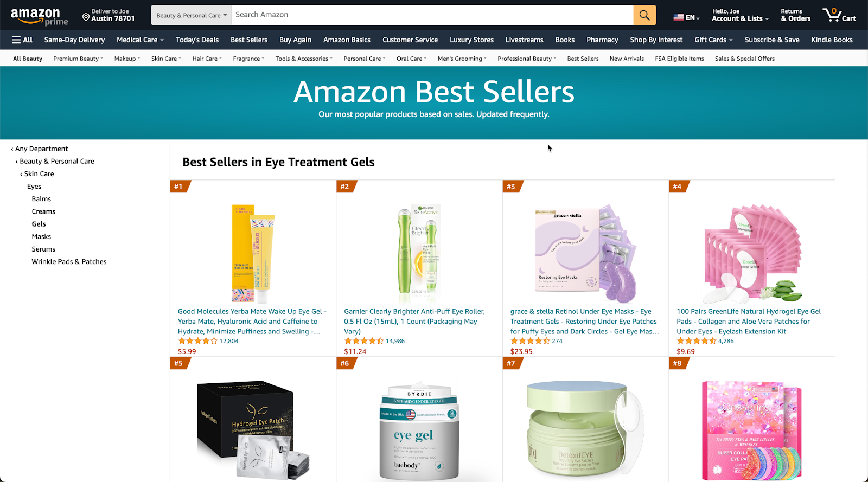Go back to Any Department category

40,149
